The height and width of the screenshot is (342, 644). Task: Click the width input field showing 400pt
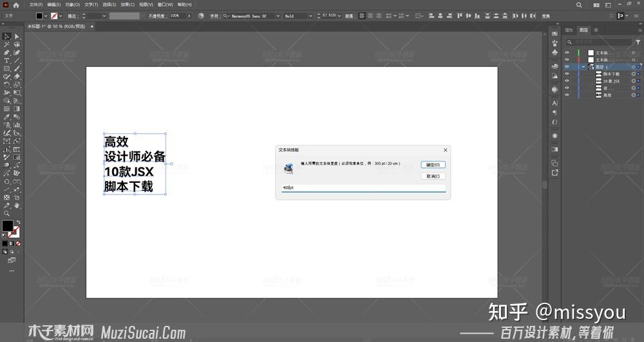(x=363, y=188)
